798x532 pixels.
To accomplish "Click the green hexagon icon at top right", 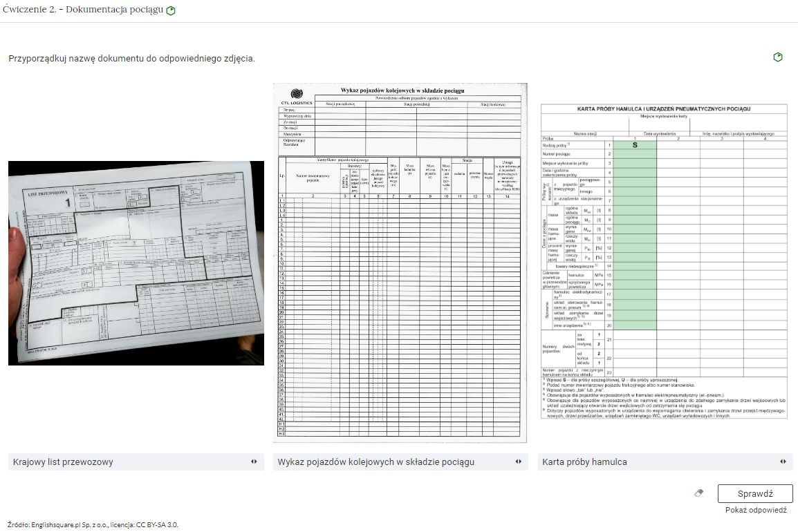I will pos(778,57).
